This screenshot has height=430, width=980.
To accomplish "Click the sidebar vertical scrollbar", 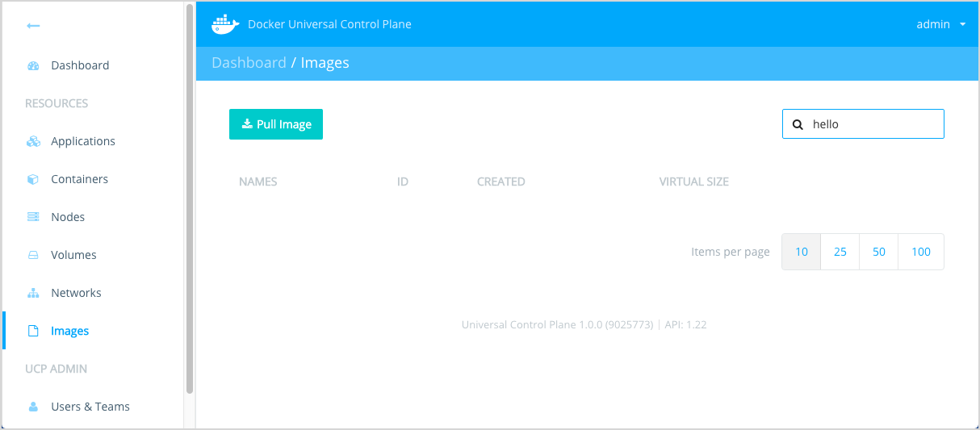I will 190,198.
